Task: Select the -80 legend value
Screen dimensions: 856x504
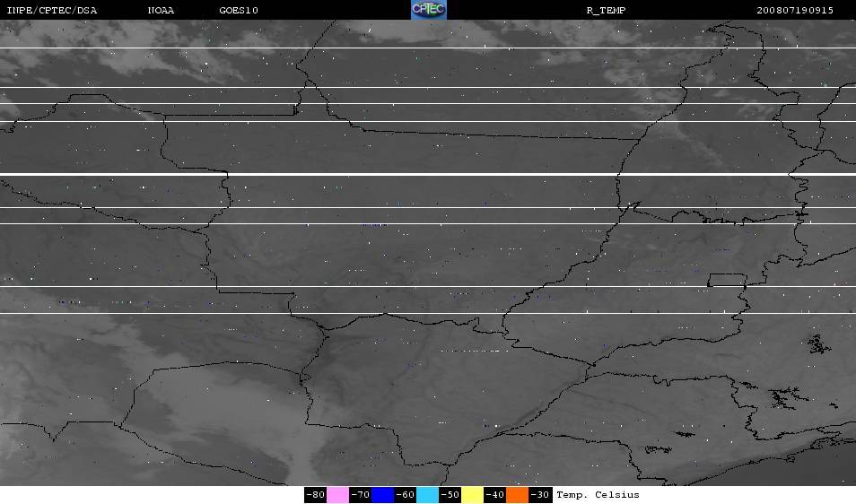Action: point(316,495)
